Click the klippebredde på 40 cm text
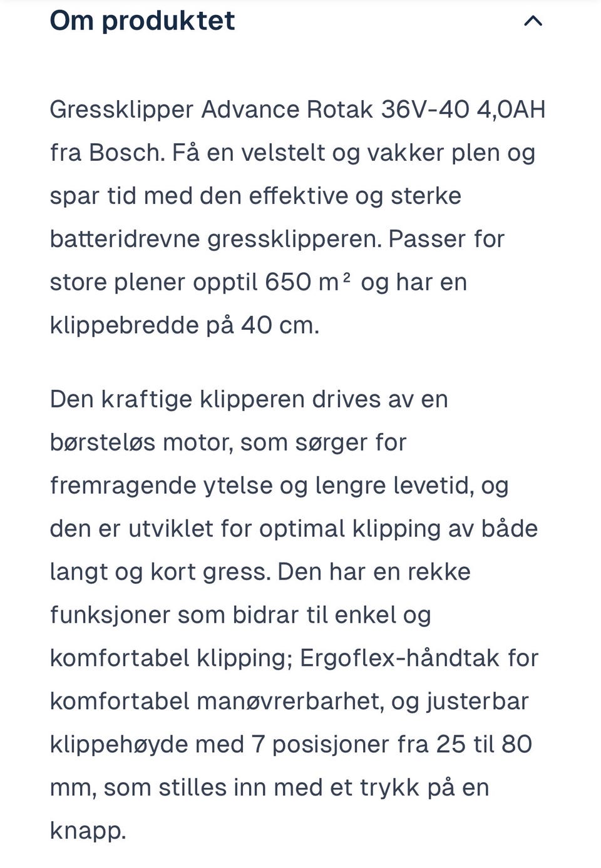Screen dimensions: 601x868 pos(185,325)
